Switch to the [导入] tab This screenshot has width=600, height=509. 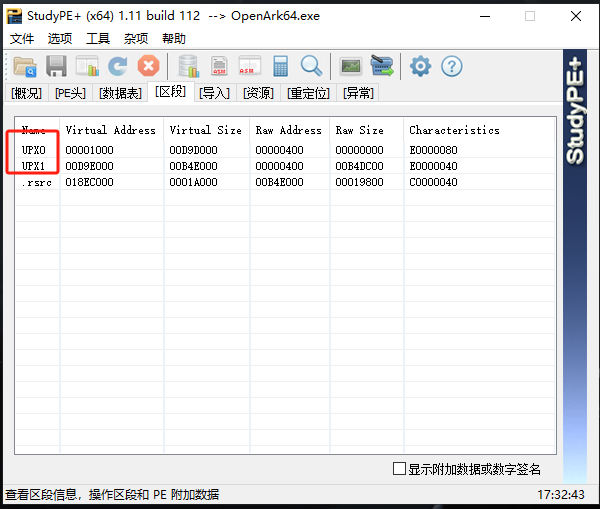(214, 93)
